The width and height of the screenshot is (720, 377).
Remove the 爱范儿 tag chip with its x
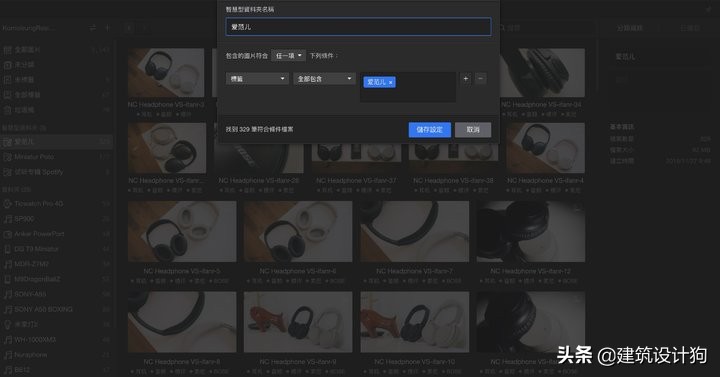[x=391, y=82]
